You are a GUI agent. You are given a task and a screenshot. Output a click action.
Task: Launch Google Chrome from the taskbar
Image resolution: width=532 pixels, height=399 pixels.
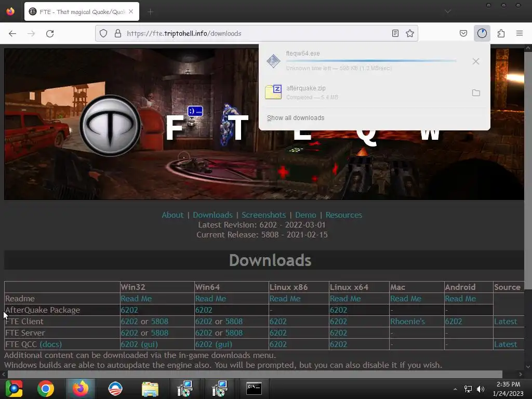click(46, 389)
